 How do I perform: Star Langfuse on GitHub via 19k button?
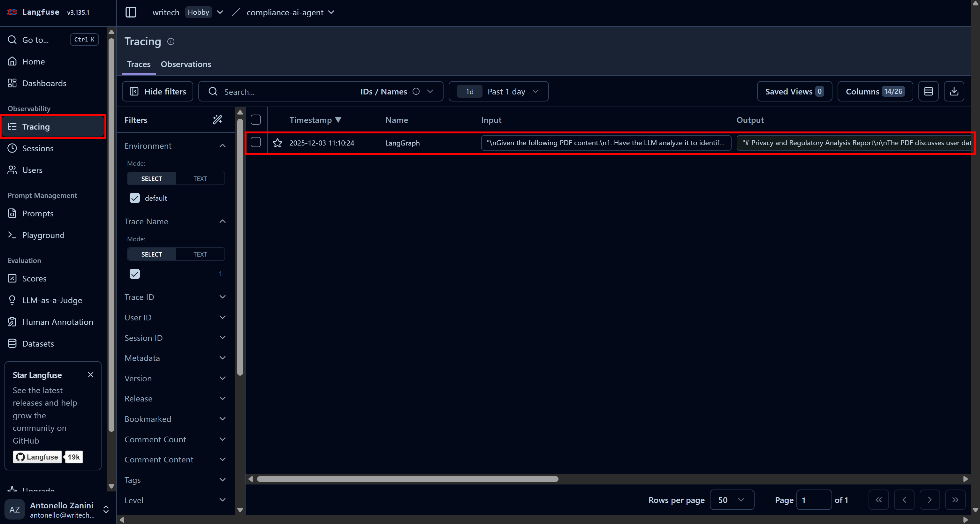pyautogui.click(x=73, y=457)
